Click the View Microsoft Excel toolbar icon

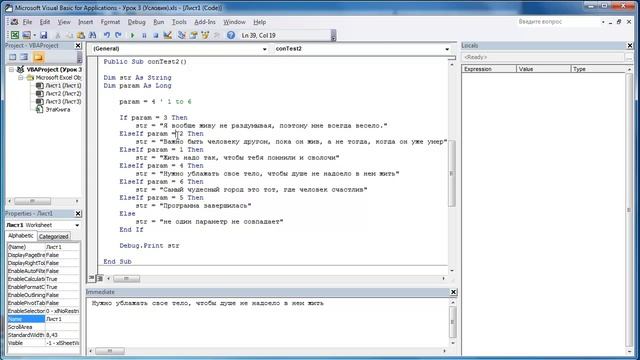tap(15, 36)
